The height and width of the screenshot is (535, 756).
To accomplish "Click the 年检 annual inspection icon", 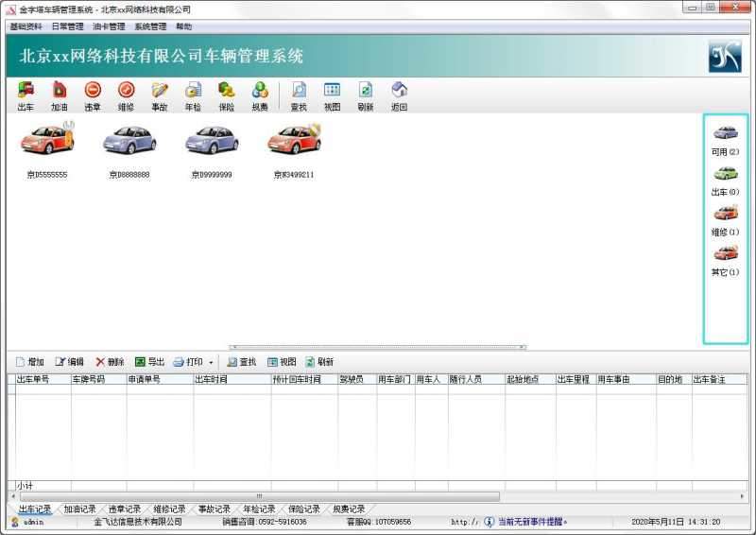I will point(193,96).
